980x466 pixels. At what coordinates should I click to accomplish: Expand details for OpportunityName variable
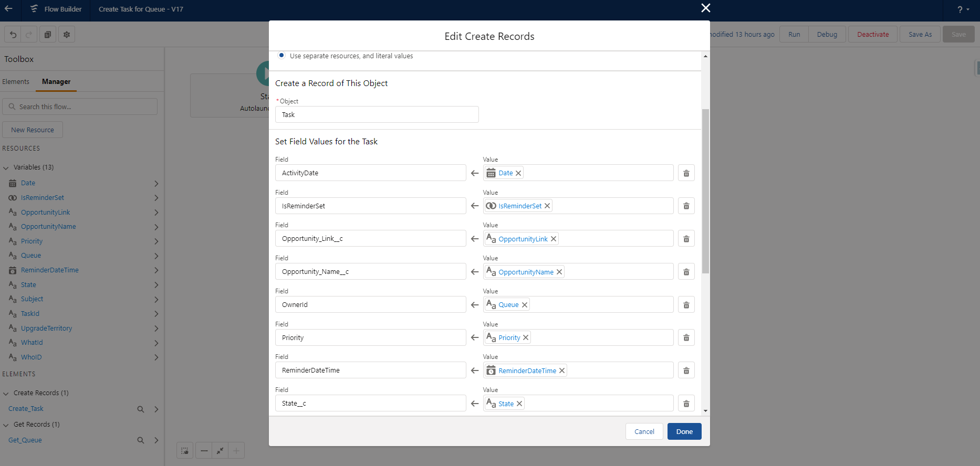point(156,227)
